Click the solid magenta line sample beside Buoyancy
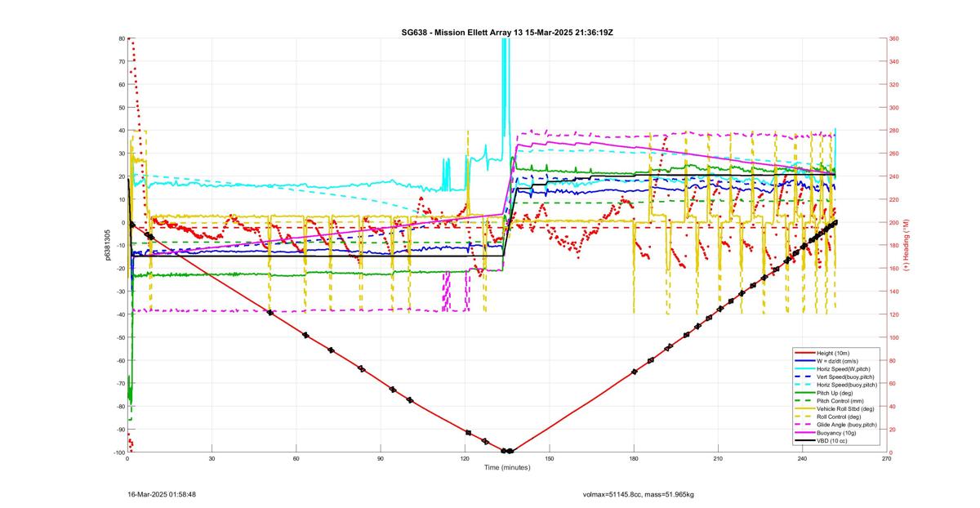 804,432
